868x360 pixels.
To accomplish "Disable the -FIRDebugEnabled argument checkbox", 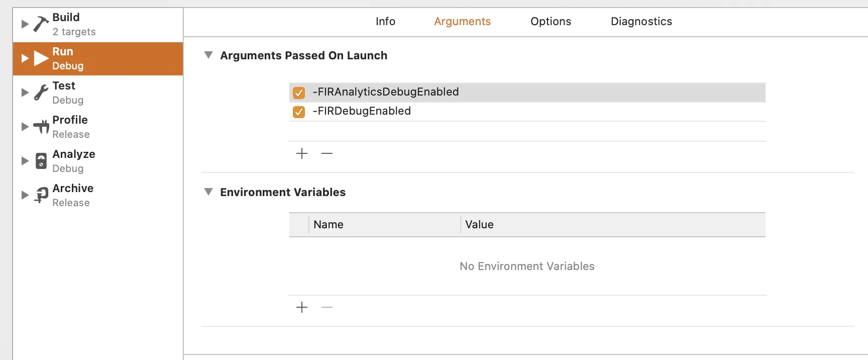I will coord(299,112).
